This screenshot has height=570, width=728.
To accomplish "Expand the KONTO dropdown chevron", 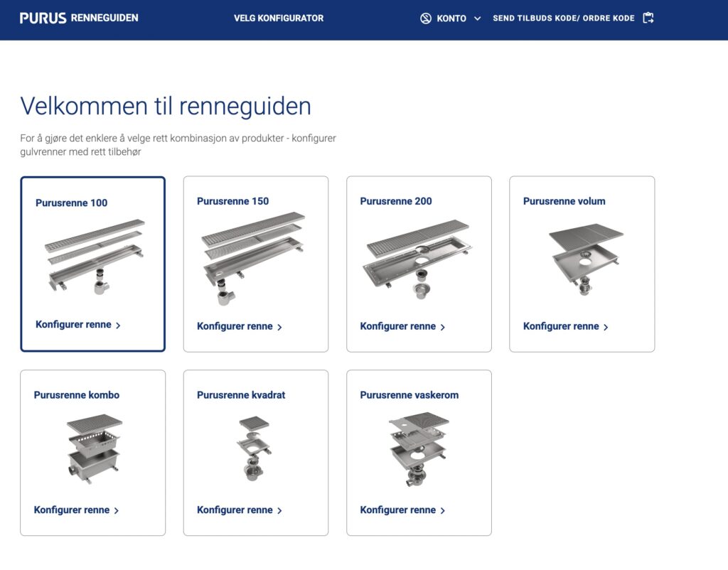I will [477, 18].
